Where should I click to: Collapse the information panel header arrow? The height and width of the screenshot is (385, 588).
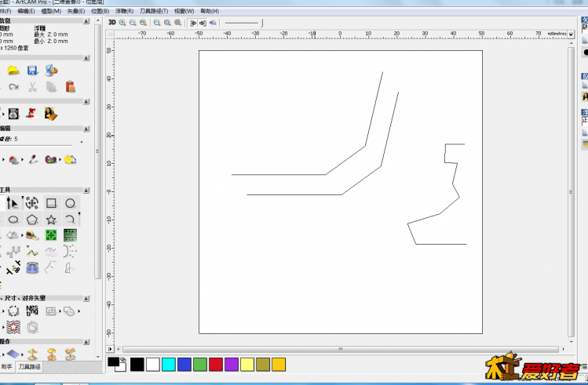(86, 21)
